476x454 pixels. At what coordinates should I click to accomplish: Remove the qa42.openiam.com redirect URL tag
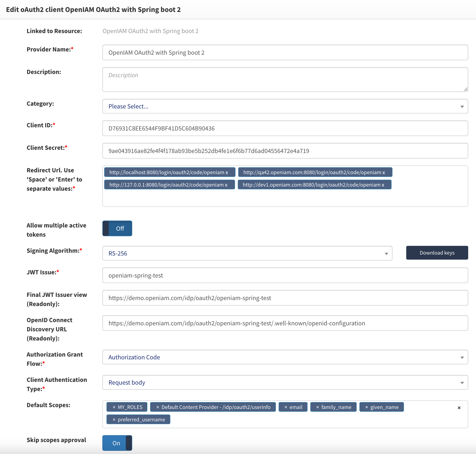[384, 173]
